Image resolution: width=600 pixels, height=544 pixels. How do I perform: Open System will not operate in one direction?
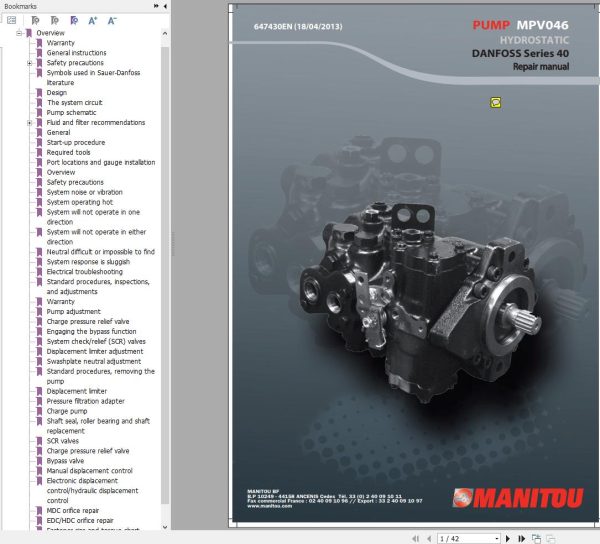coord(93,217)
